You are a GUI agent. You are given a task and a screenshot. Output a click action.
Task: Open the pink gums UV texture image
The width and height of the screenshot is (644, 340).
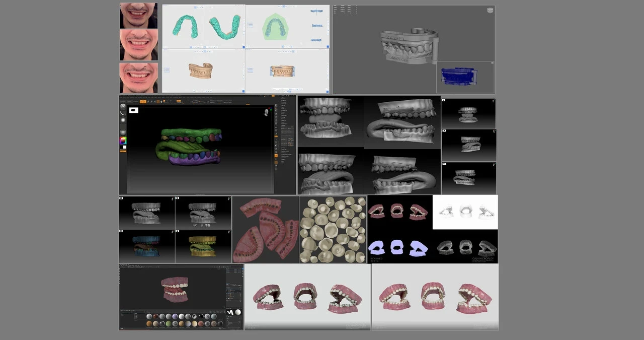(x=266, y=229)
